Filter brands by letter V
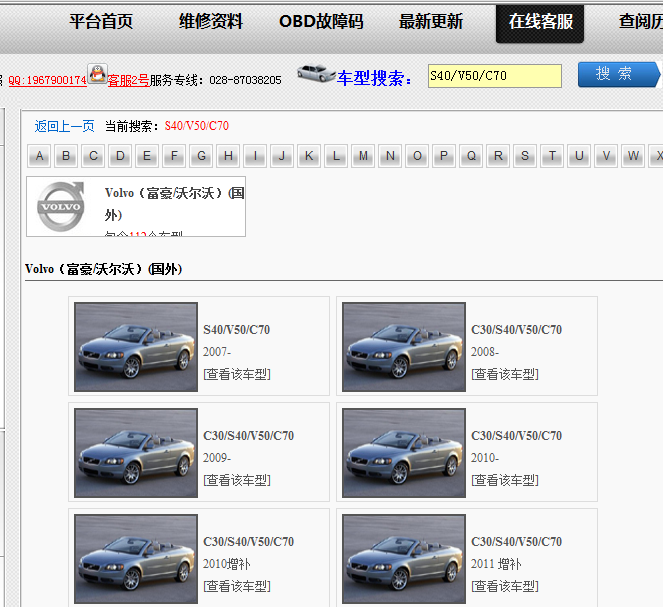The width and height of the screenshot is (663, 607). [x=606, y=156]
